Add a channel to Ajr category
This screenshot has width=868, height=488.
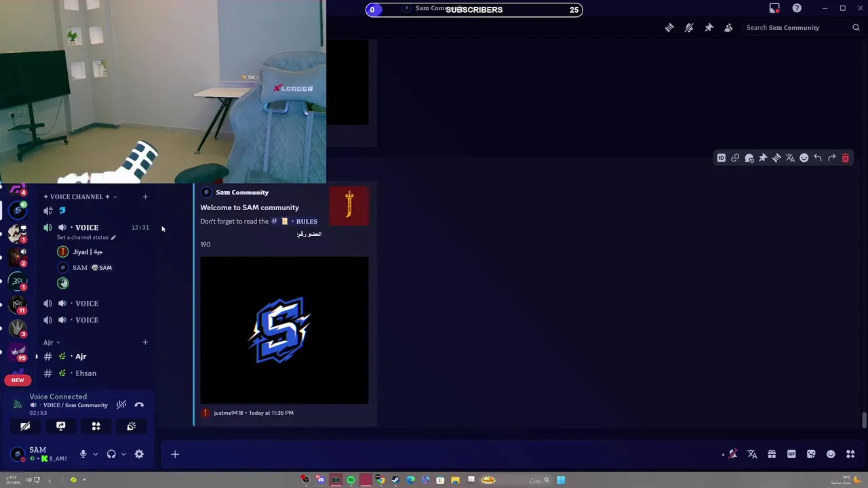145,342
